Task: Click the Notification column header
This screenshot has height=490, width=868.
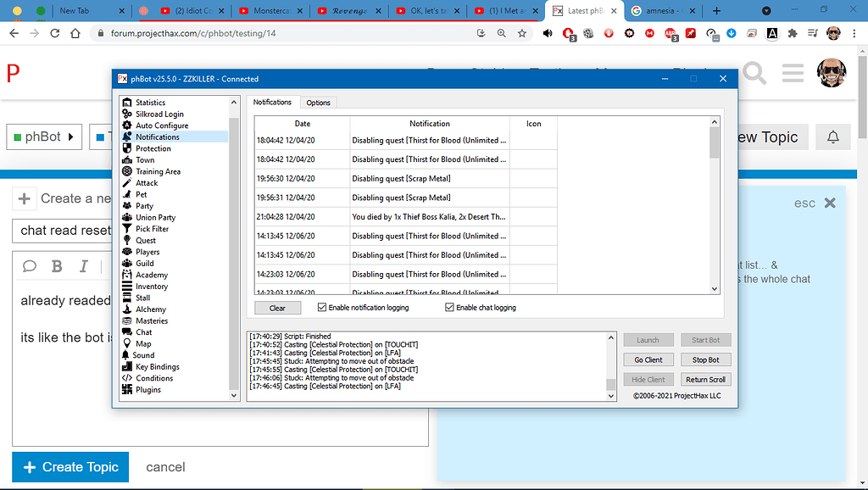Action: pos(430,124)
